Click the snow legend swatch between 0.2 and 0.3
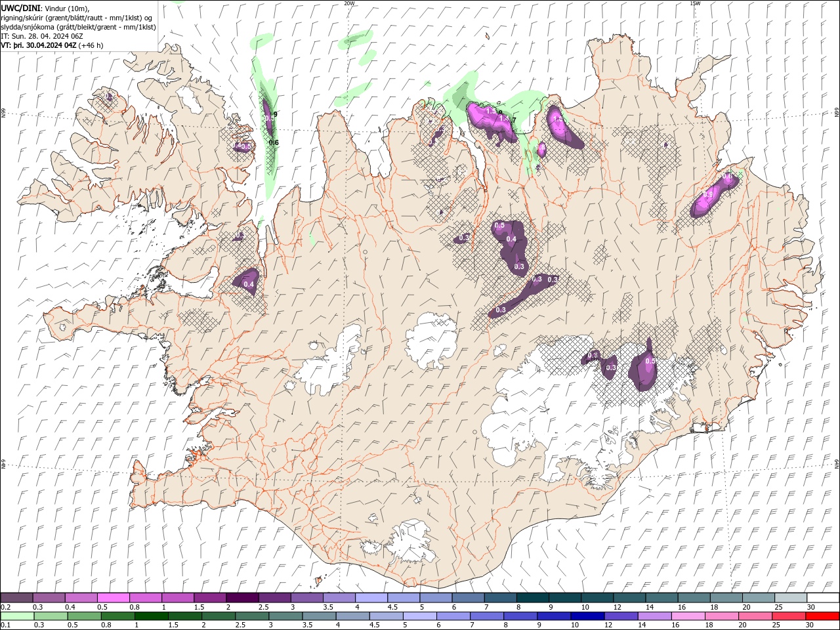Image resolution: width=840 pixels, height=630 pixels. click(16, 598)
